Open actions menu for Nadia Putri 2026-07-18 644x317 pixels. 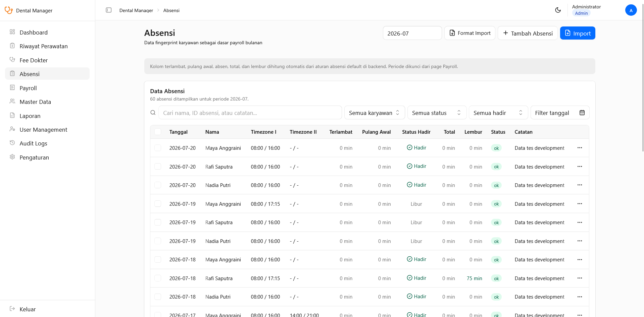click(x=580, y=297)
